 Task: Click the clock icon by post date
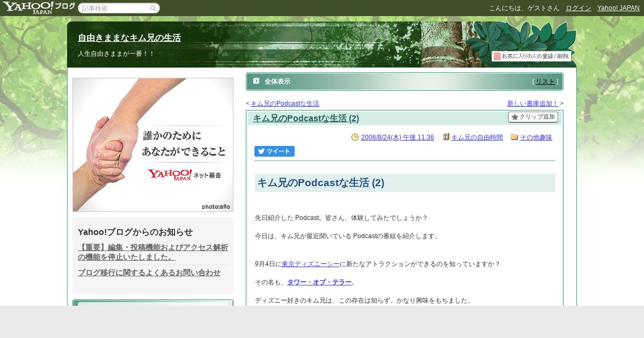pyautogui.click(x=355, y=137)
